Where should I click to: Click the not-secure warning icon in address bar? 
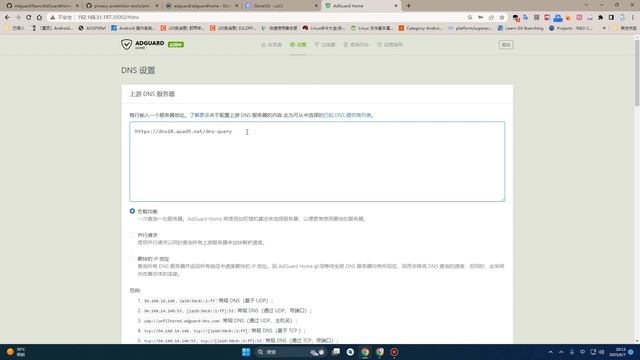(x=53, y=17)
